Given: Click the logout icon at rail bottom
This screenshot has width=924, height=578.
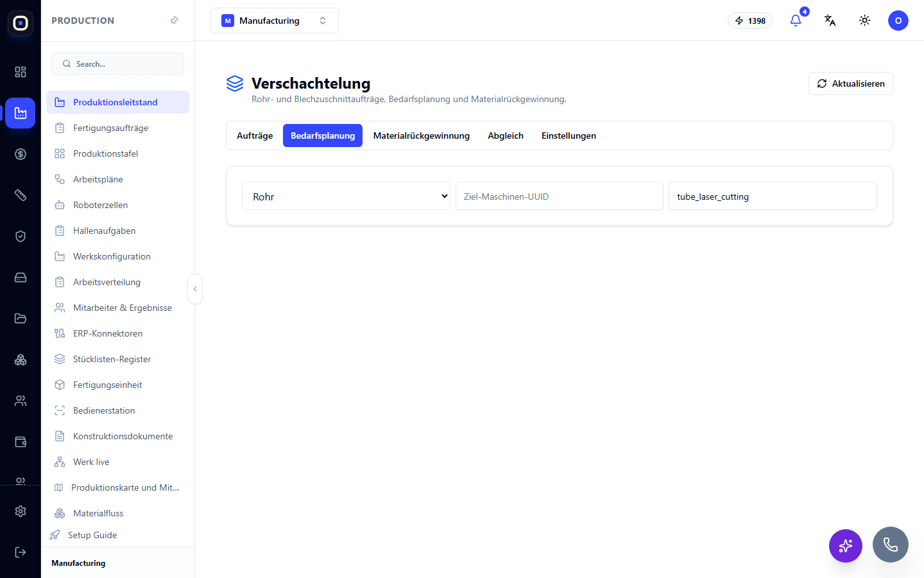Looking at the screenshot, I should 21,552.
